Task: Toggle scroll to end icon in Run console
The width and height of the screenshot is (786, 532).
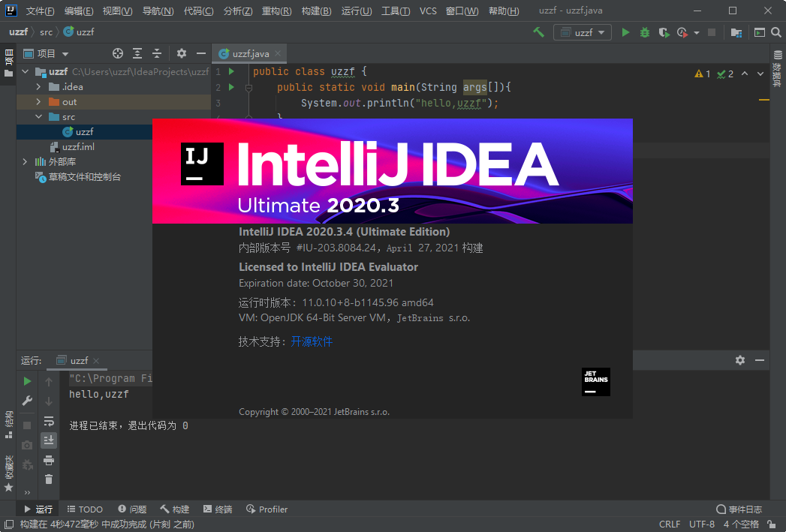Action: 49,440
